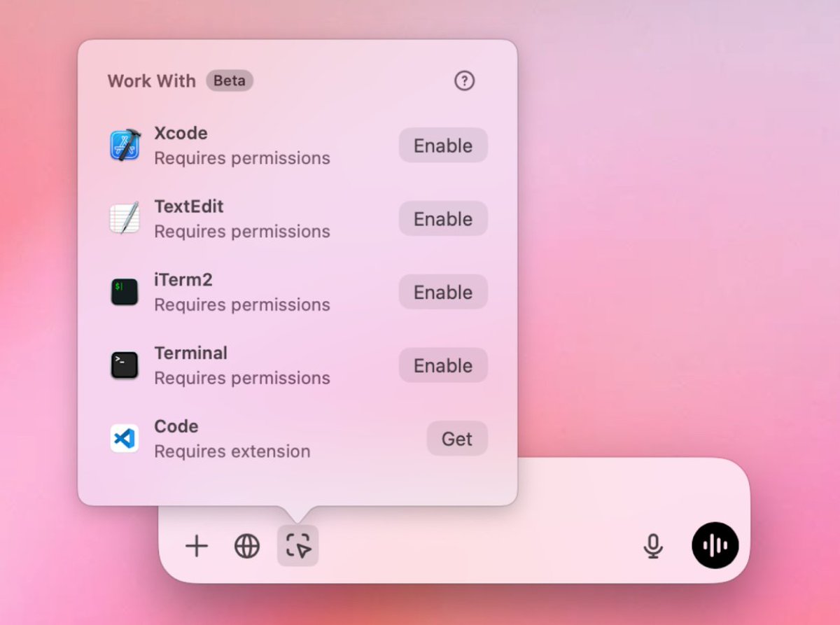
Task: Click the Beta badge
Action: click(230, 80)
